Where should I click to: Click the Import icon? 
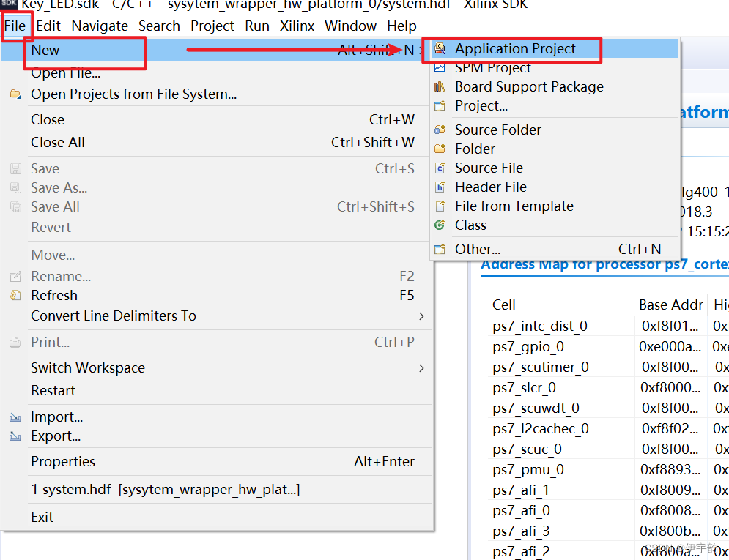pos(15,417)
